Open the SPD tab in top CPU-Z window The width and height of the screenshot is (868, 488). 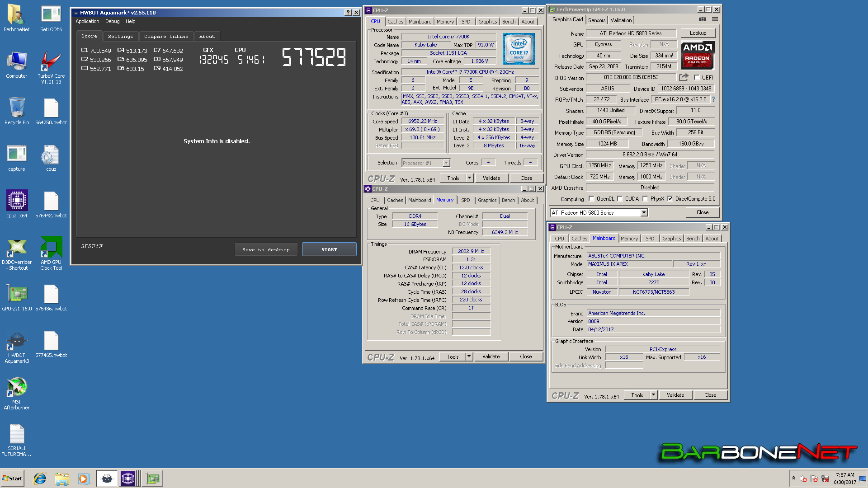[x=466, y=22]
